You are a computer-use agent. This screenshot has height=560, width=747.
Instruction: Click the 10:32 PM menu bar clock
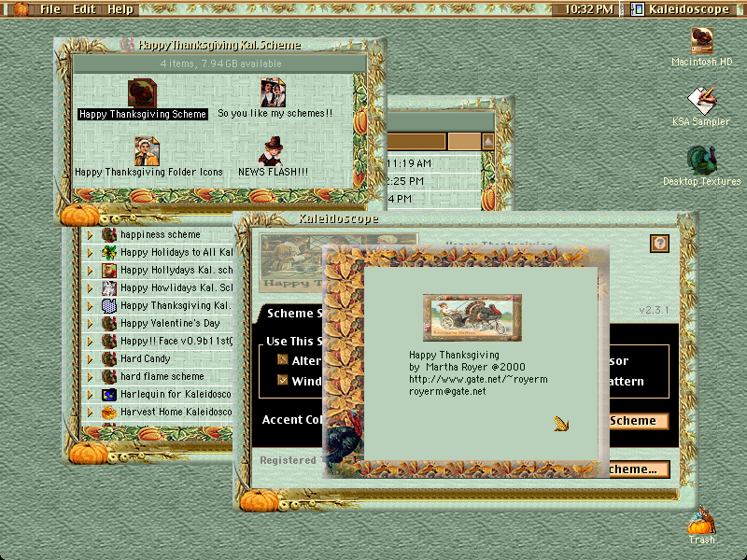589,9
